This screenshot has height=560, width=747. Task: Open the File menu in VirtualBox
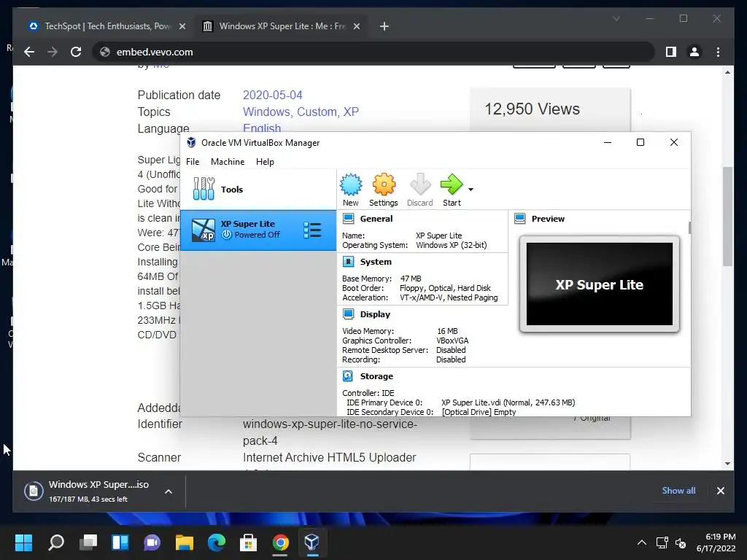[x=193, y=161]
